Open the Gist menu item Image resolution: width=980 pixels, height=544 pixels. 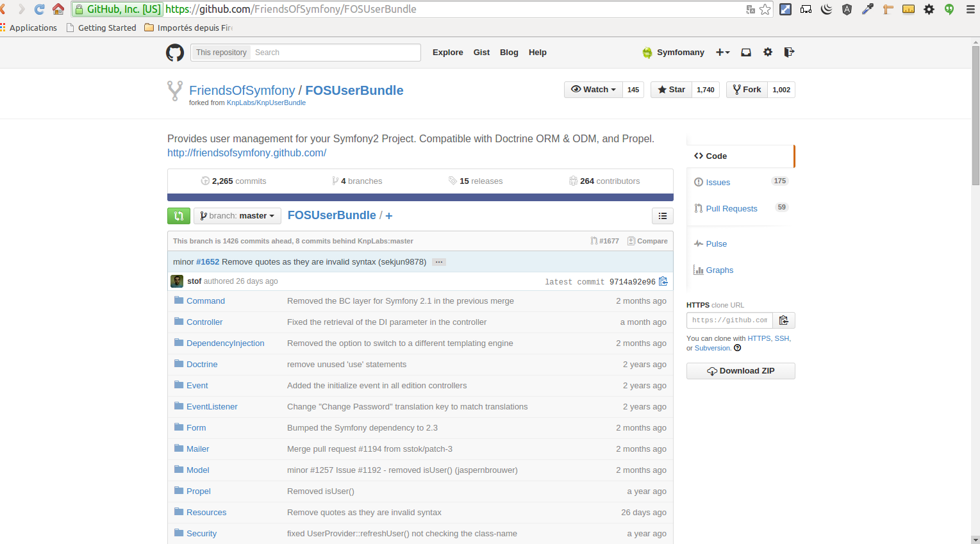click(x=481, y=53)
